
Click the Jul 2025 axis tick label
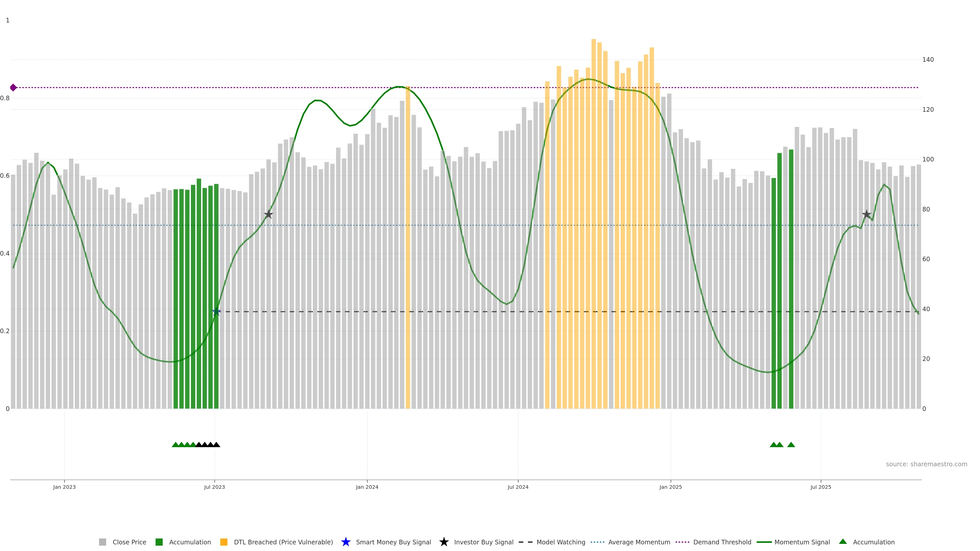(x=820, y=487)
